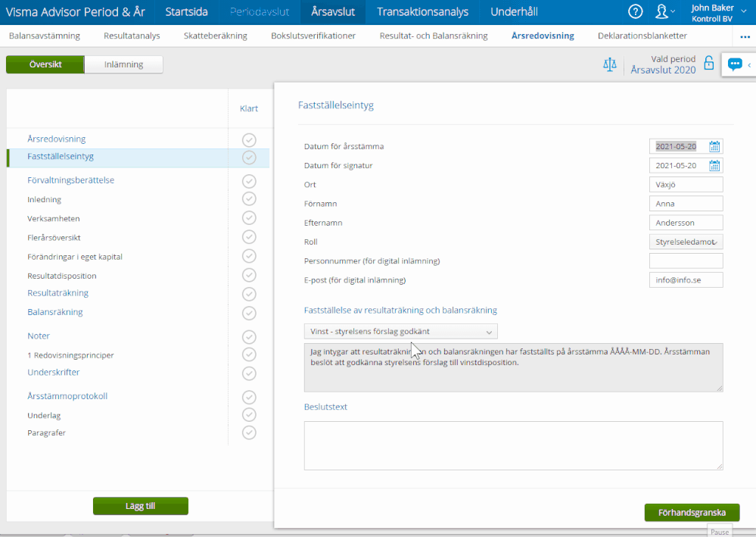Open the help question mark icon

(636, 11)
